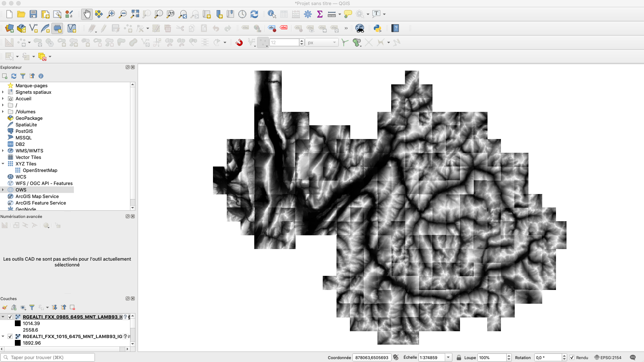The height and width of the screenshot is (362, 644).
Task: Click filter legend funnel in Couches panel
Action: point(32,307)
